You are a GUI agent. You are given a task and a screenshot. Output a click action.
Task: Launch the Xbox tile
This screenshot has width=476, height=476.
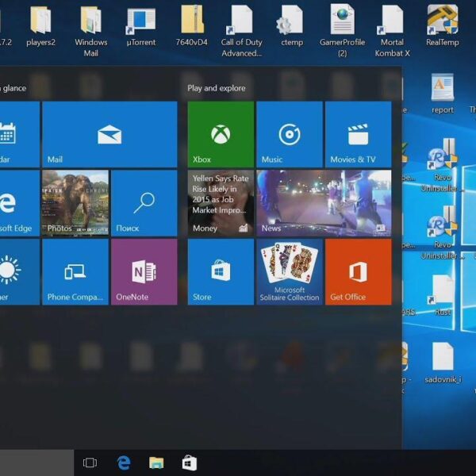pos(221,135)
